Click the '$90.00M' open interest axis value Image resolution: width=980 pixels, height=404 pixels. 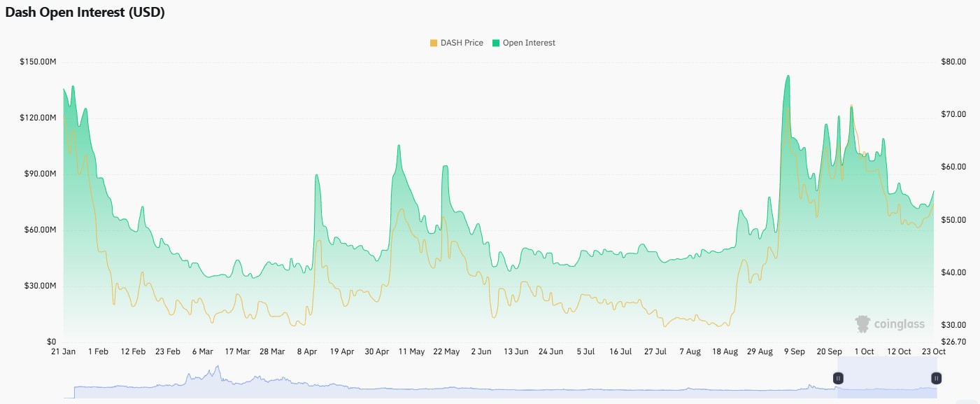pyautogui.click(x=41, y=174)
